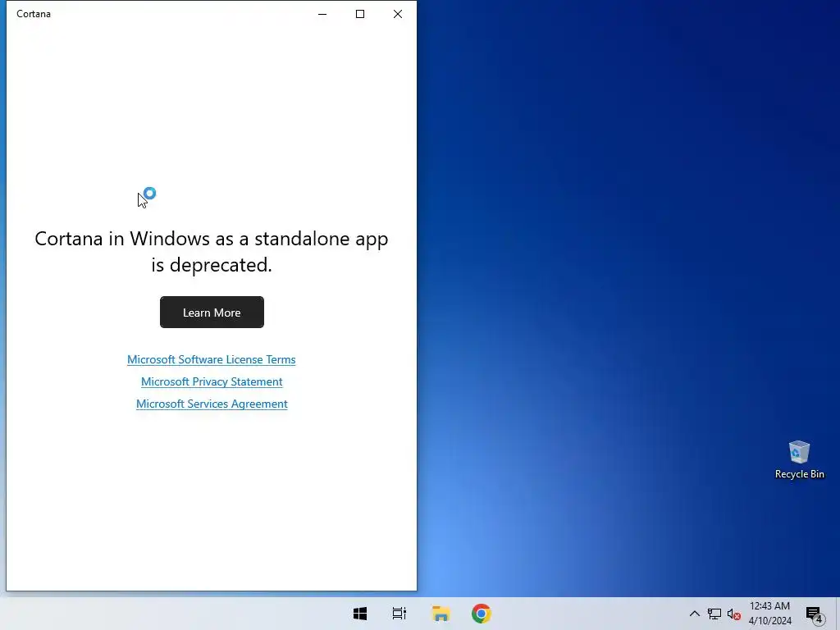
Task: Minimize the Cortana window
Action: [322, 14]
